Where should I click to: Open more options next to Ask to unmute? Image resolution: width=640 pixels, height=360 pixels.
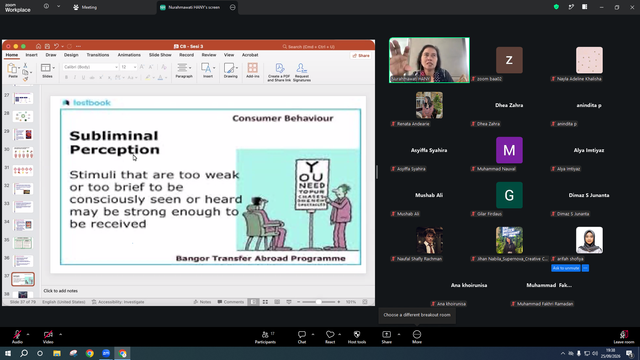(585, 268)
